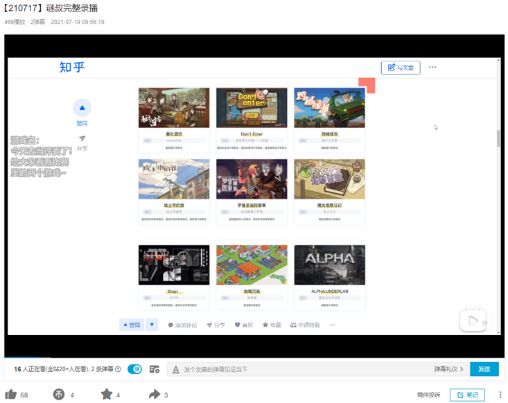508x403 pixels.
Task: Open the ALPHA game thumbnail
Action: click(x=329, y=265)
